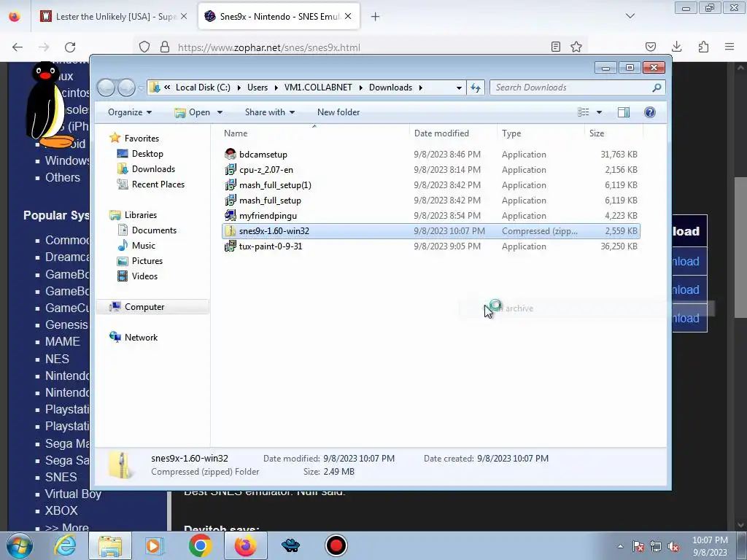Open Firefox downloads panel
747x560 pixels.
click(x=676, y=47)
